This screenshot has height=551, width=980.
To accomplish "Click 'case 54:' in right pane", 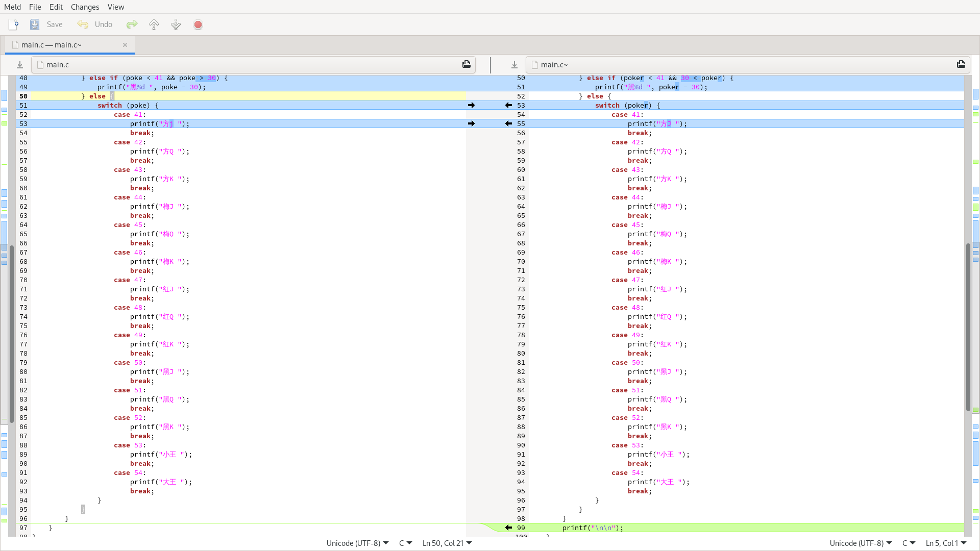I will 627,473.
